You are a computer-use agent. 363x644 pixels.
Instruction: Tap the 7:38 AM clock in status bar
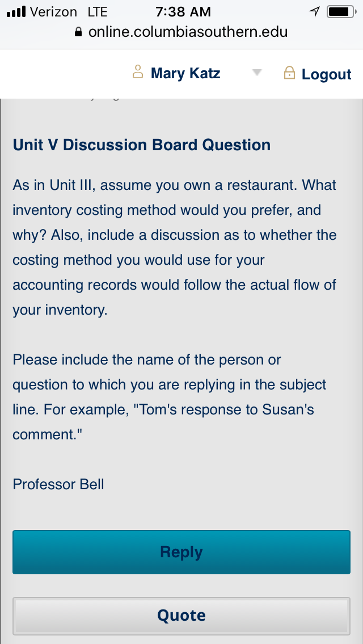coord(183,12)
